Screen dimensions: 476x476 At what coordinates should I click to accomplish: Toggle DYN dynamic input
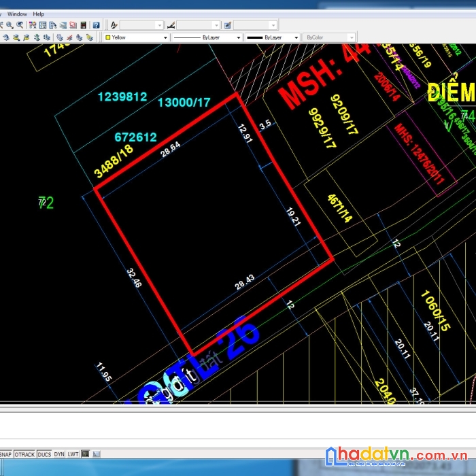[59, 454]
